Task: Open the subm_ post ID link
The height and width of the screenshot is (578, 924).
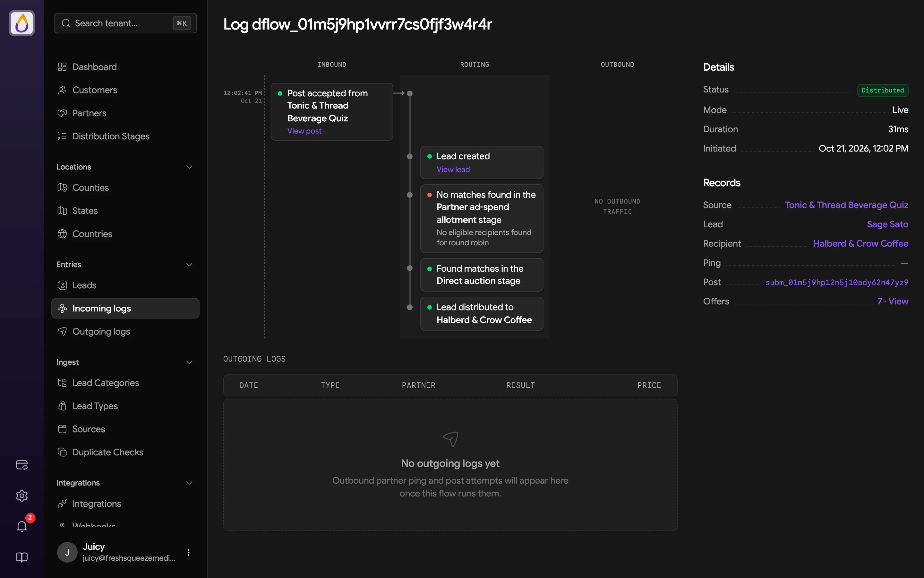Action: click(x=837, y=283)
